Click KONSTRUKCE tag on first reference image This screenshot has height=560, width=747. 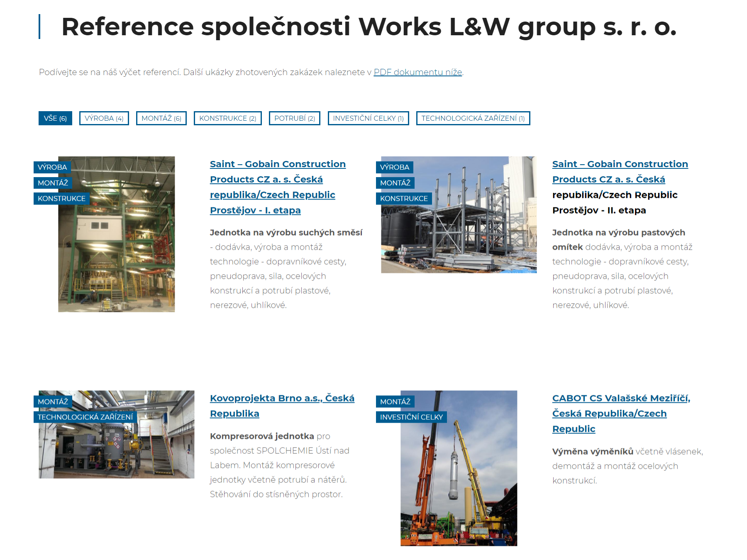coord(61,199)
